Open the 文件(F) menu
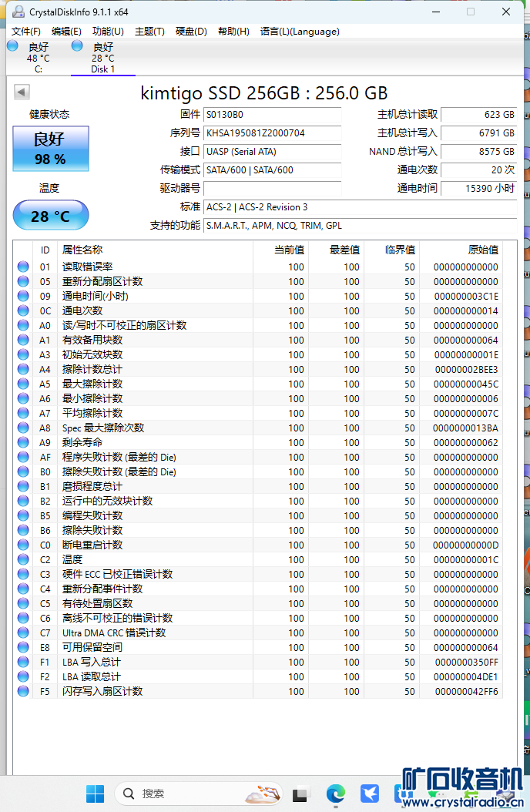Screen dimensions: 530x812 coord(26,32)
